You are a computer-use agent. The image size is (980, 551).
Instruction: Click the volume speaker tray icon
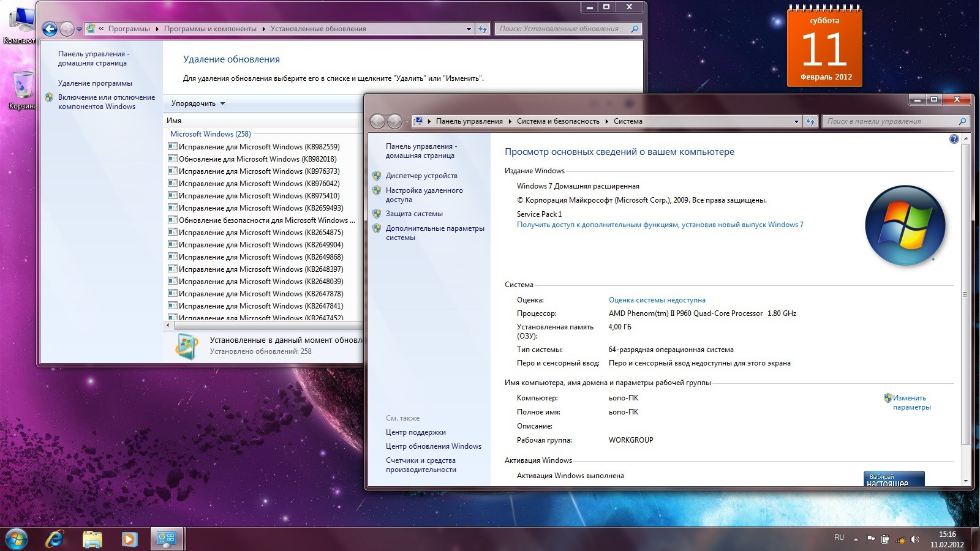tap(915, 540)
